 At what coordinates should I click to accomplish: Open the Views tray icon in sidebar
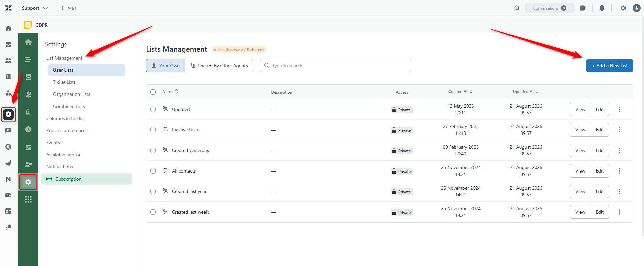[8, 44]
